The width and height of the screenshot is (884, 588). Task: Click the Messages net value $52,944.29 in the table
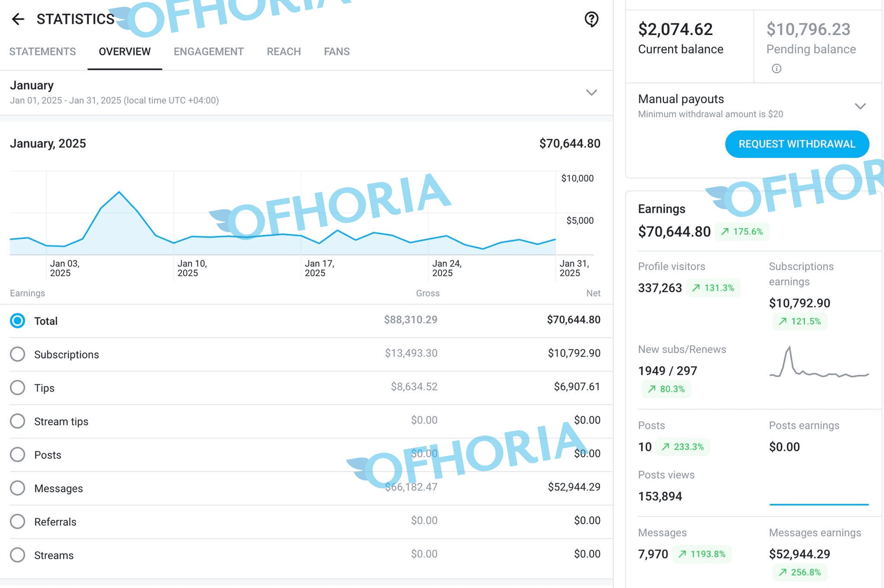tap(574, 487)
